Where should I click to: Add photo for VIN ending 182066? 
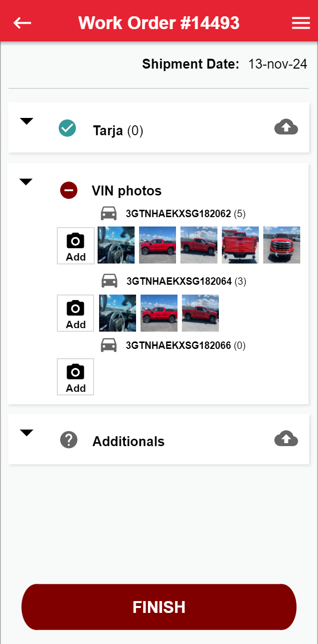pyautogui.click(x=75, y=377)
